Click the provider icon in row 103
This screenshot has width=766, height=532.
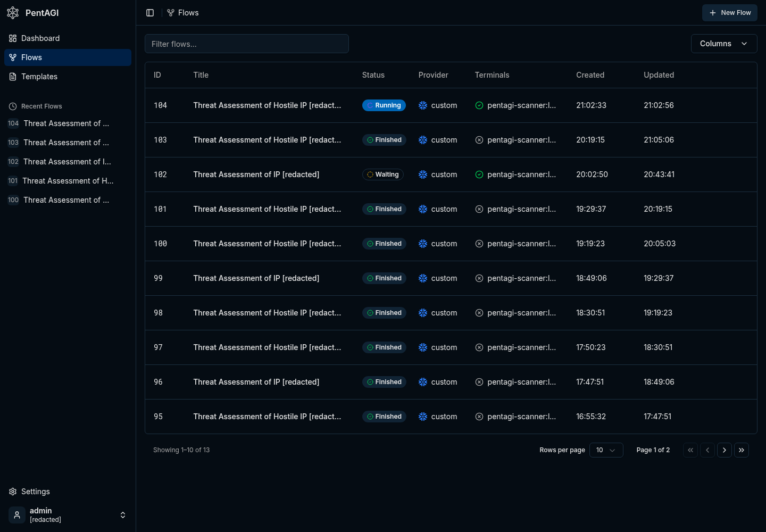(x=423, y=140)
